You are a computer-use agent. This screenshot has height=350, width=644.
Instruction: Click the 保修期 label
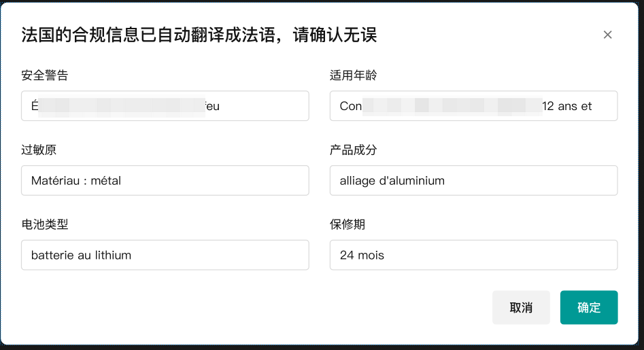click(347, 225)
